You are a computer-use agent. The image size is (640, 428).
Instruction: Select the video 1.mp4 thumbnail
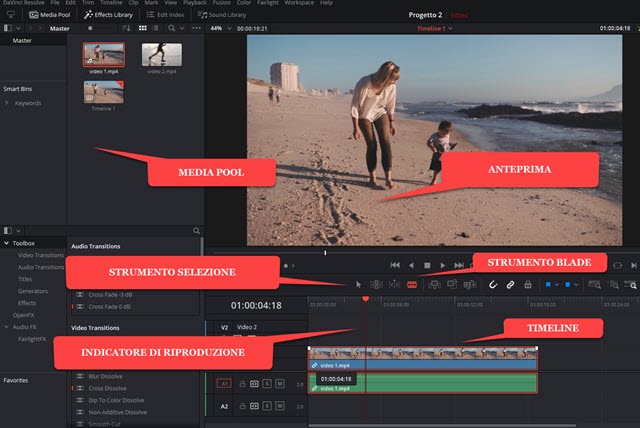[104, 54]
